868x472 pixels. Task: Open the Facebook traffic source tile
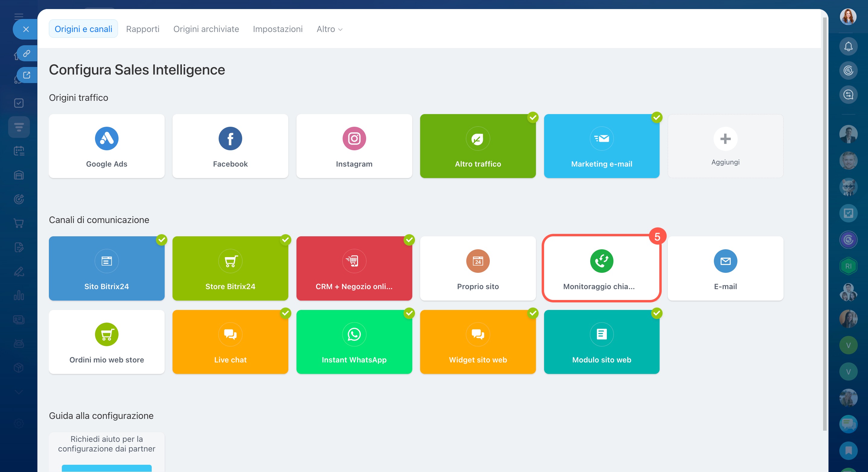[x=230, y=146]
